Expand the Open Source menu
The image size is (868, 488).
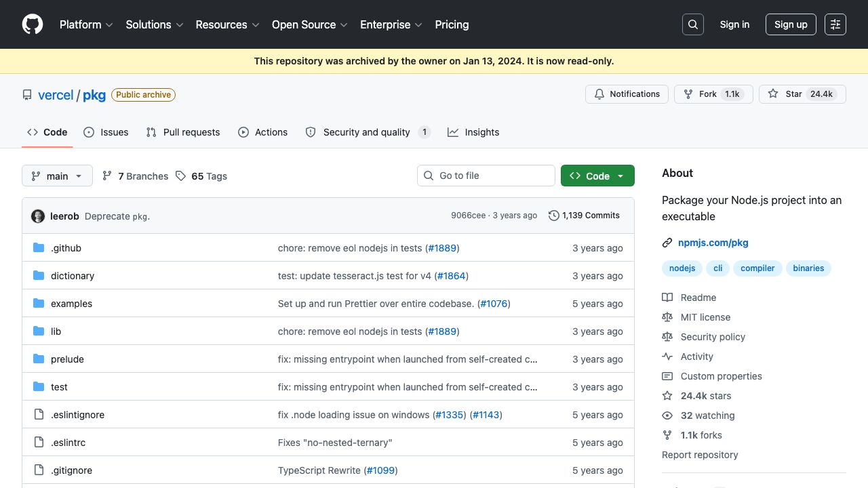click(x=310, y=24)
